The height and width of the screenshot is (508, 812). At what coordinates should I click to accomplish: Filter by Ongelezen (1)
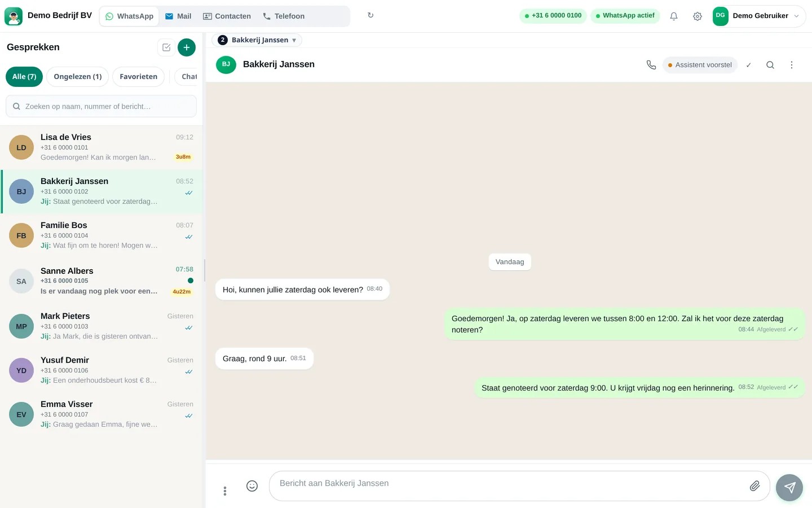[x=78, y=77]
